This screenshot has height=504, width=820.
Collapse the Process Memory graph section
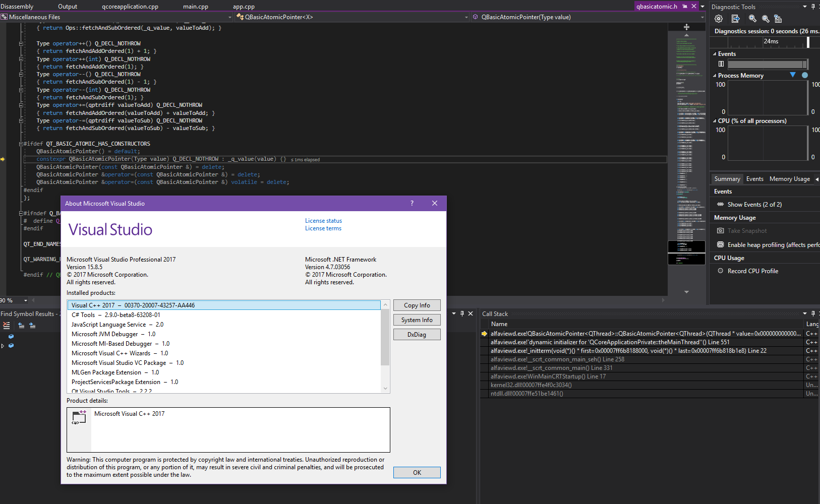tap(715, 76)
